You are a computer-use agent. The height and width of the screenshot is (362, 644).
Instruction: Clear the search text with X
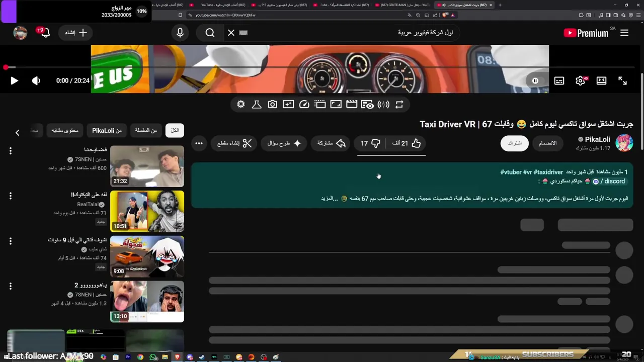click(x=231, y=33)
